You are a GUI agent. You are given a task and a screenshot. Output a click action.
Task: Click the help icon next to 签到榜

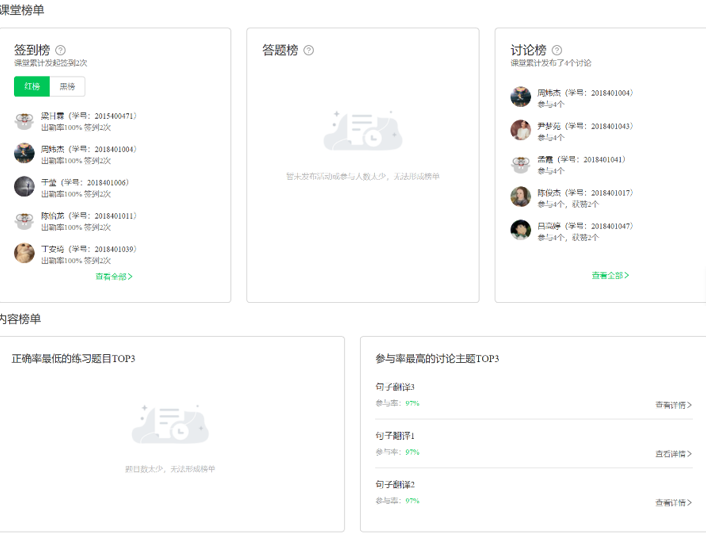click(61, 50)
